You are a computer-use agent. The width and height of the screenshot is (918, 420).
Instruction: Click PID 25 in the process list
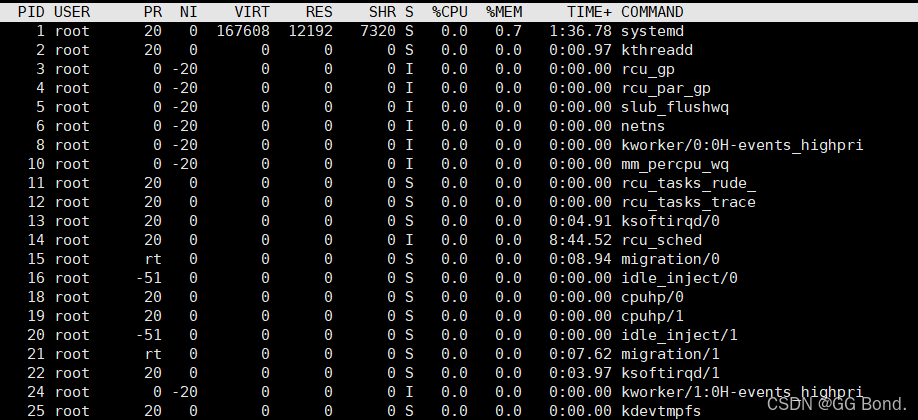[36, 411]
